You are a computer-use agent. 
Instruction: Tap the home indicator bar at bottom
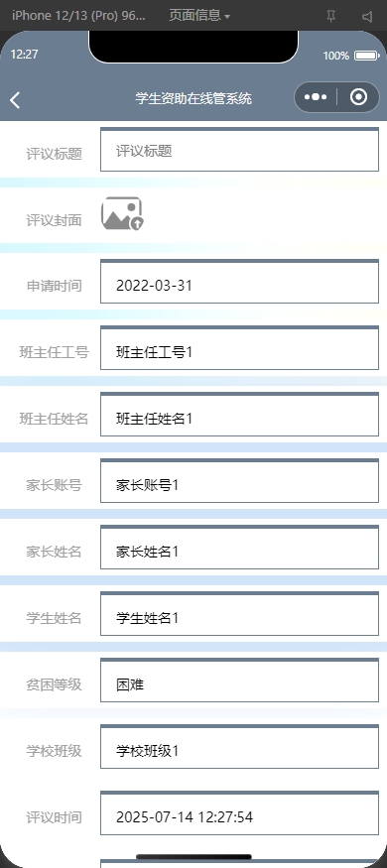pos(193,857)
